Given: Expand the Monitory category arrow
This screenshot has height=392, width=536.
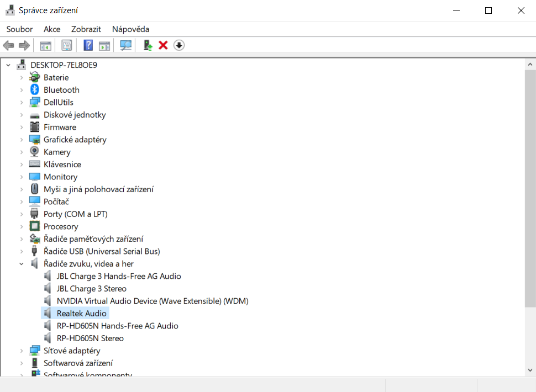Looking at the screenshot, I should [x=22, y=177].
